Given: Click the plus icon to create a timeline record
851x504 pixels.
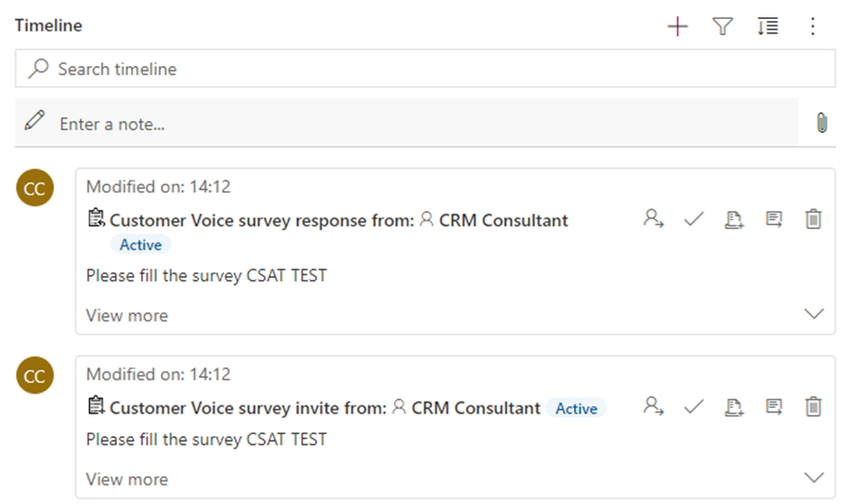Looking at the screenshot, I should pyautogui.click(x=677, y=26).
